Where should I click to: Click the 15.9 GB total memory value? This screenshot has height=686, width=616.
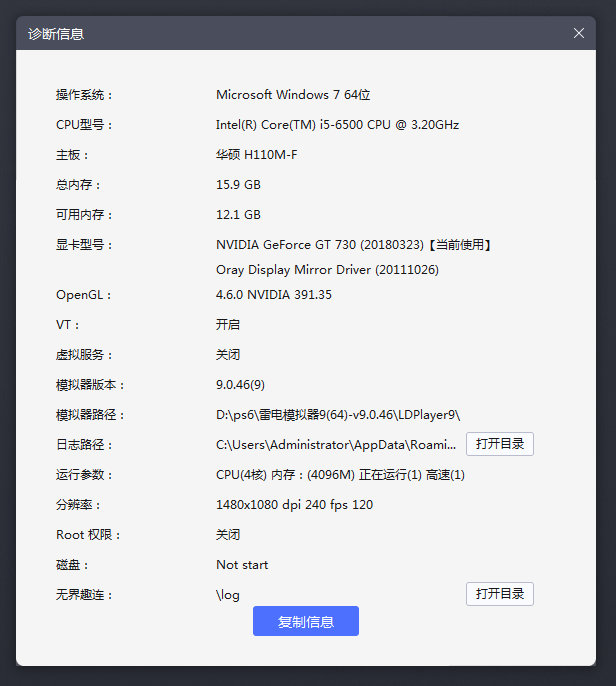238,185
